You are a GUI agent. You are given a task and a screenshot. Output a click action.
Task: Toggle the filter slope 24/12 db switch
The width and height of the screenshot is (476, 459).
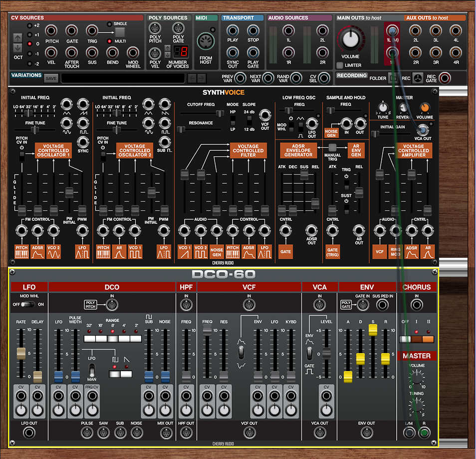(x=249, y=121)
